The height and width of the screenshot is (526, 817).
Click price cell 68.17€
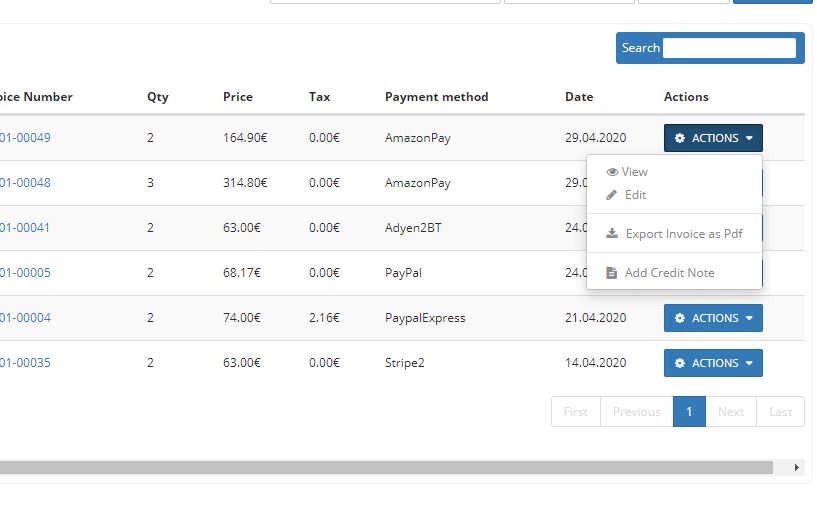pyautogui.click(x=242, y=272)
